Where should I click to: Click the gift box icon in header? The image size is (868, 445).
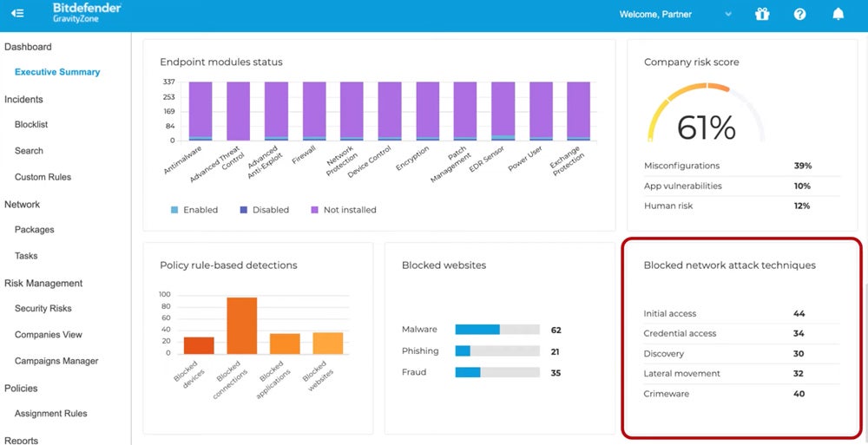762,14
